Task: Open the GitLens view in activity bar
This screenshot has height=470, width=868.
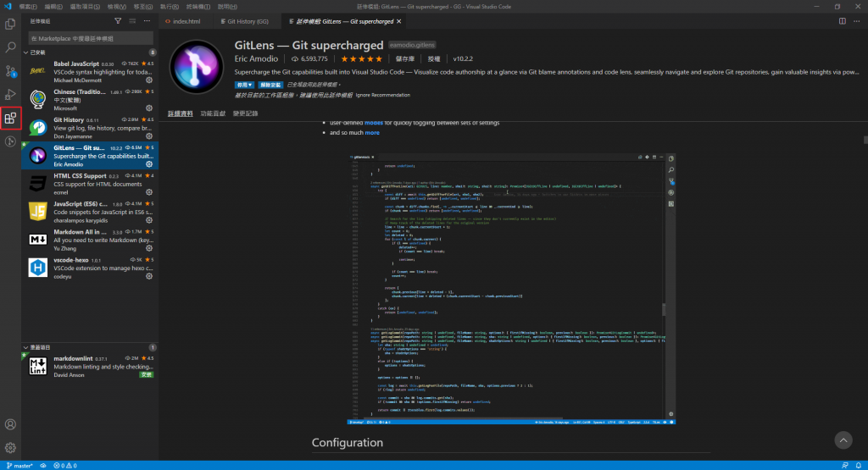Action: tap(10, 141)
